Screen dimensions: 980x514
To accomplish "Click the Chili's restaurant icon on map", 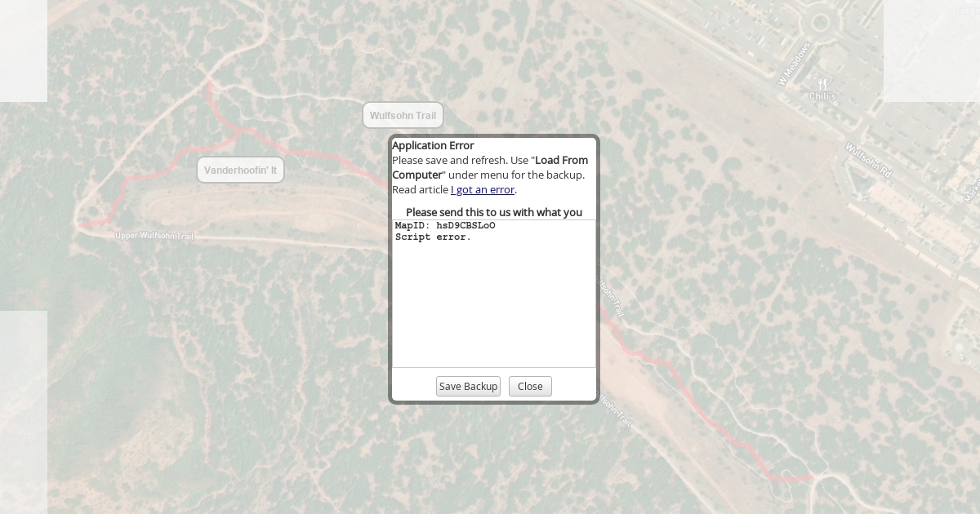I will [x=822, y=83].
